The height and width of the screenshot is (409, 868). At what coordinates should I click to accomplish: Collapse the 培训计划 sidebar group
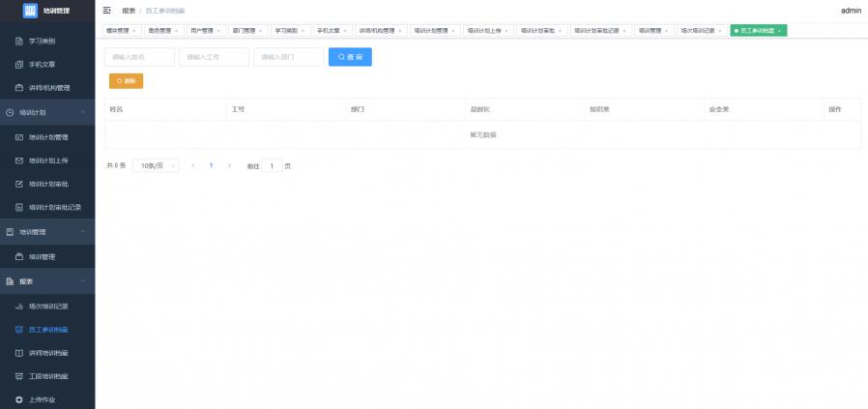83,112
